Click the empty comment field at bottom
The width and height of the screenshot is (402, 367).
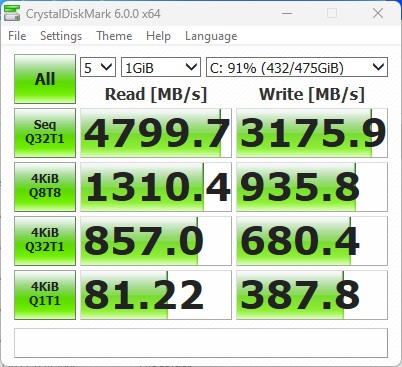pyautogui.click(x=201, y=343)
